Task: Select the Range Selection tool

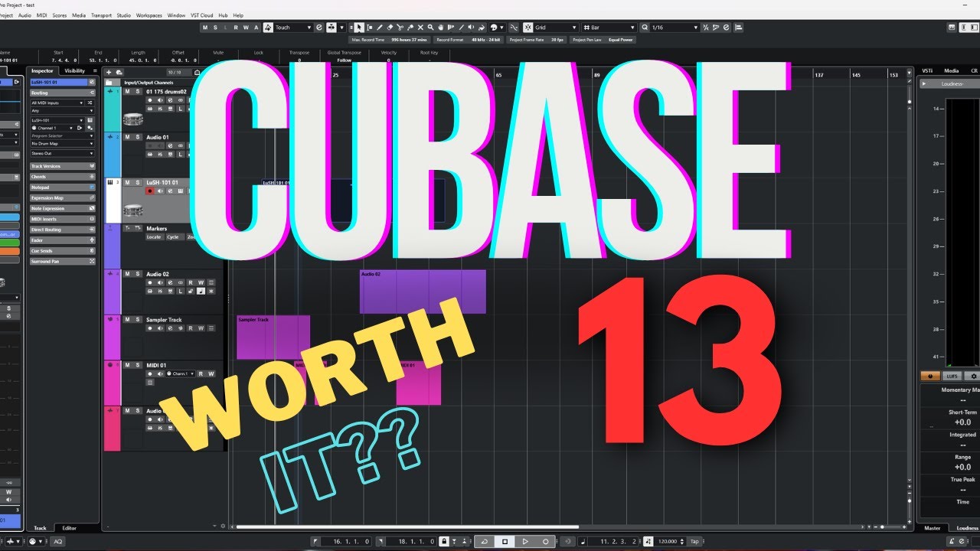Action: click(370, 28)
